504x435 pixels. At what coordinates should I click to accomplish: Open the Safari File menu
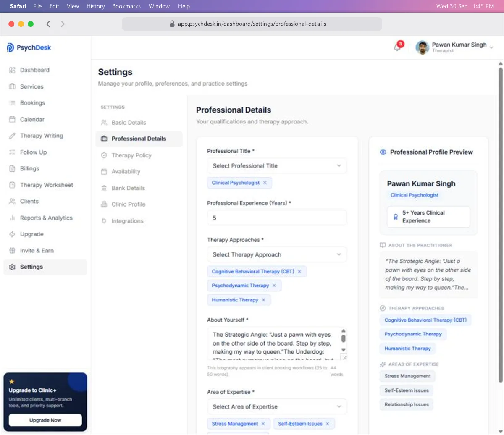click(x=37, y=6)
